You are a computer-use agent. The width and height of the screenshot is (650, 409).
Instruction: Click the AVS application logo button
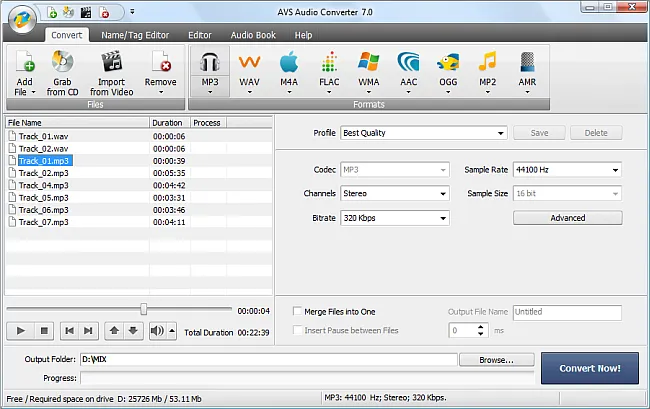[22, 19]
